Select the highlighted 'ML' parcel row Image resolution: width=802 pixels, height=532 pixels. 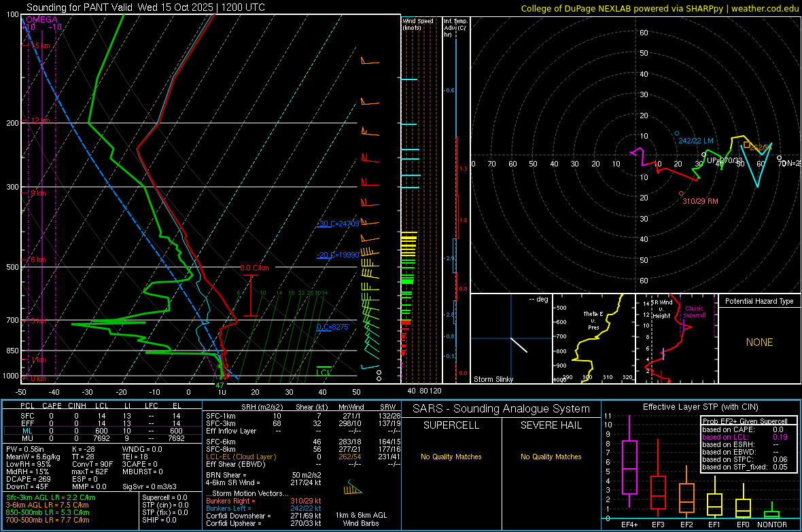tap(102, 431)
